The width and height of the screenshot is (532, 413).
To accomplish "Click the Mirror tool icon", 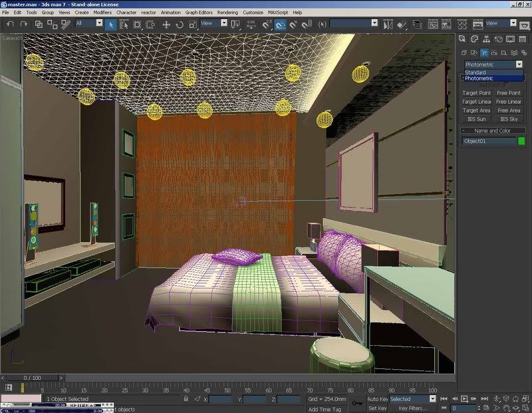I will point(388,25).
